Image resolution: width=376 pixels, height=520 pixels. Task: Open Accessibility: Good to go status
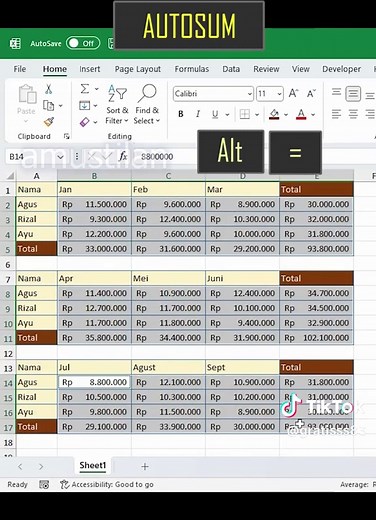107,484
